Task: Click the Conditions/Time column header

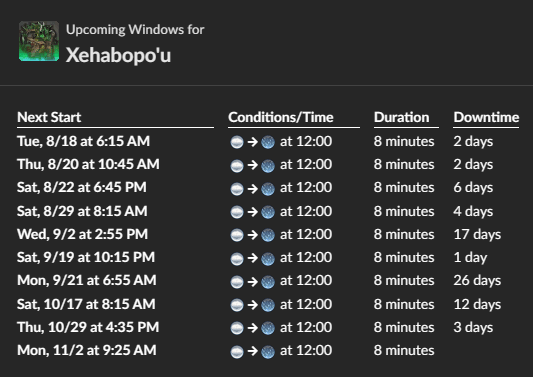Action: click(281, 117)
